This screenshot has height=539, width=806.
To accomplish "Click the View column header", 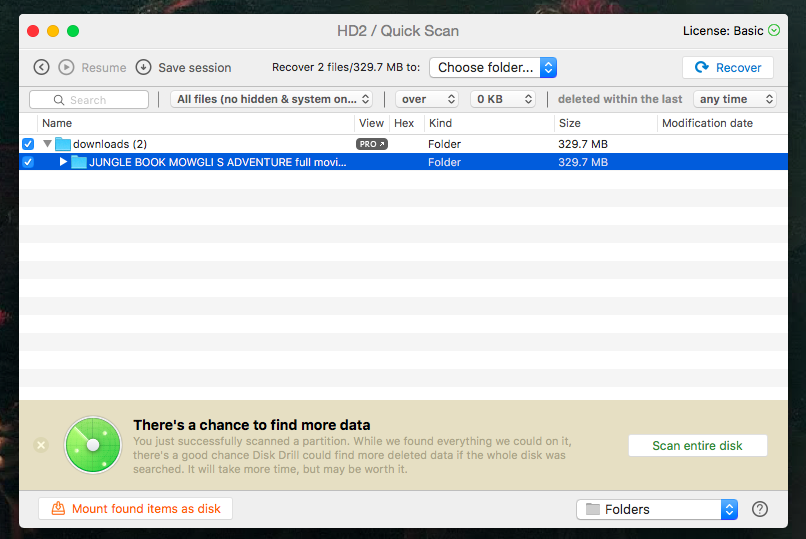I will pyautogui.click(x=371, y=123).
